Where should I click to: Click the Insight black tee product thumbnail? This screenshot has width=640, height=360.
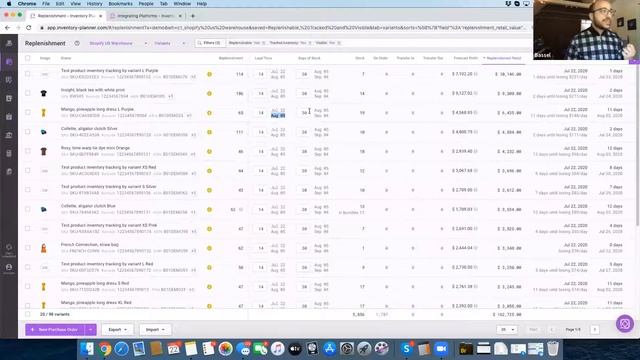(x=44, y=93)
